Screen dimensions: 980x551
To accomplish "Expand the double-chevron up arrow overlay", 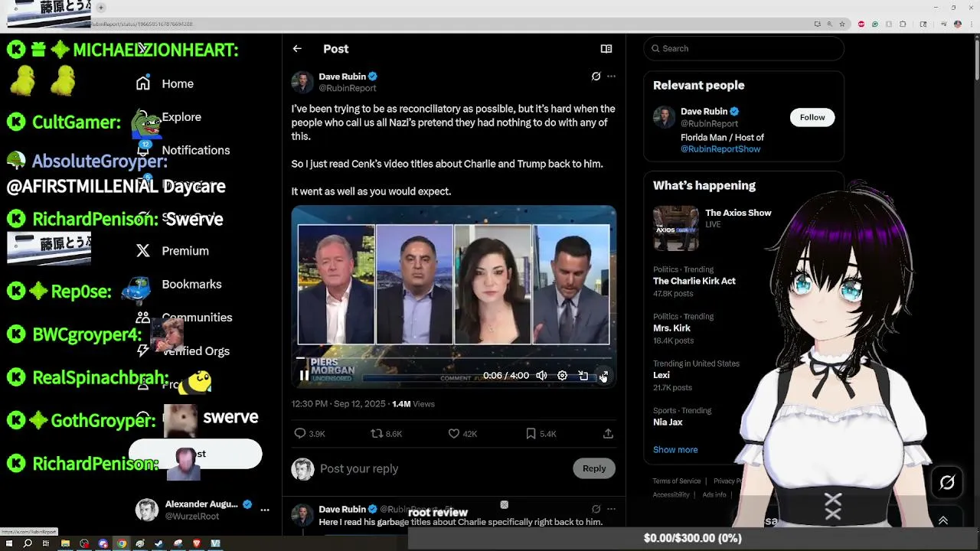I will tap(943, 520).
